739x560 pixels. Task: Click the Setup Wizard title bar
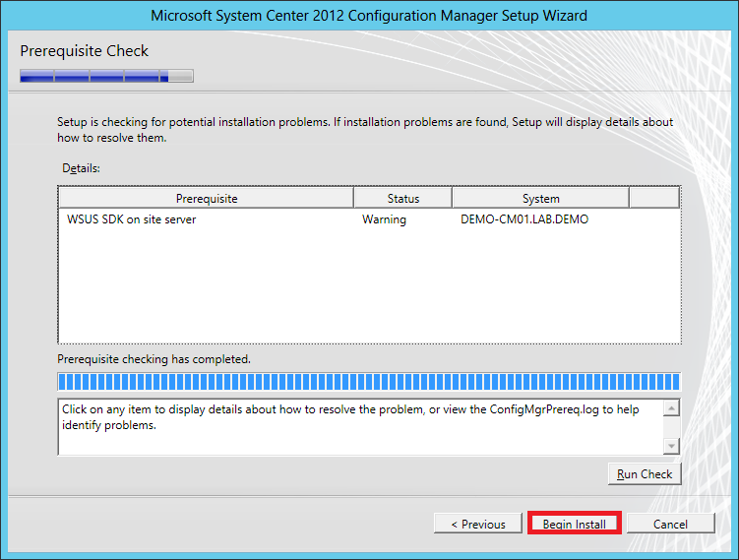(x=369, y=16)
